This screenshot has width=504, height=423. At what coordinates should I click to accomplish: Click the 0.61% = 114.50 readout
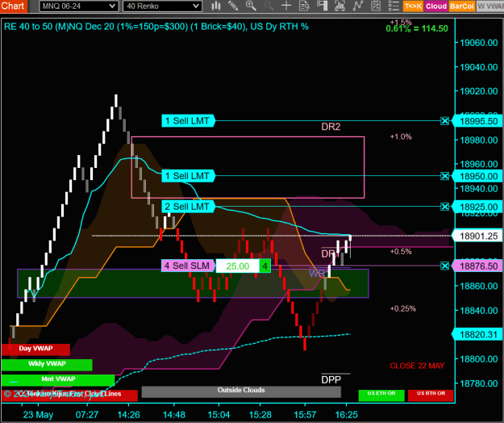pyautogui.click(x=417, y=28)
